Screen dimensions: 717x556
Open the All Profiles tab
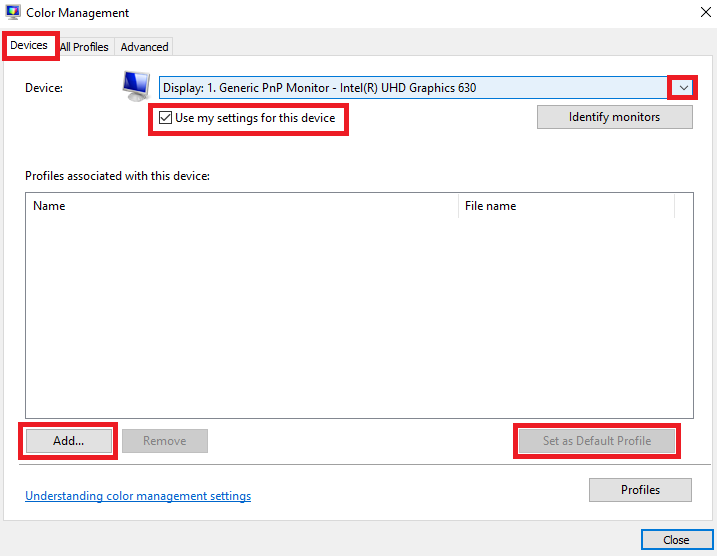(x=84, y=47)
